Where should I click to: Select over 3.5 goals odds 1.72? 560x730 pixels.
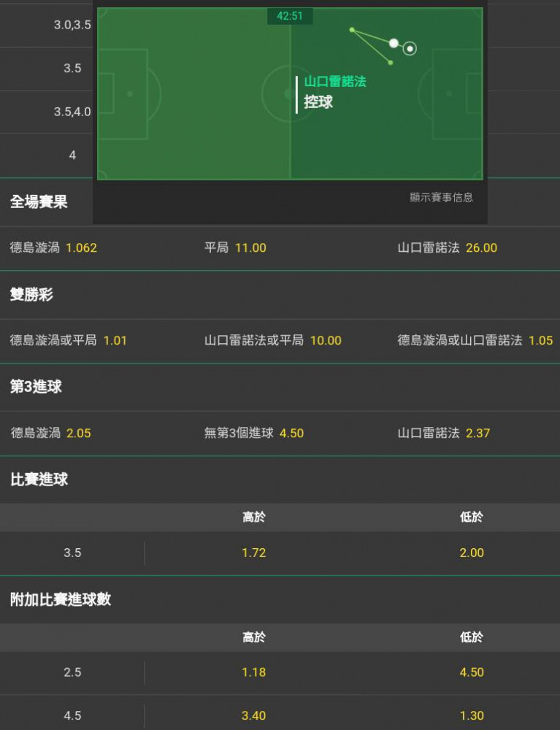pos(253,553)
